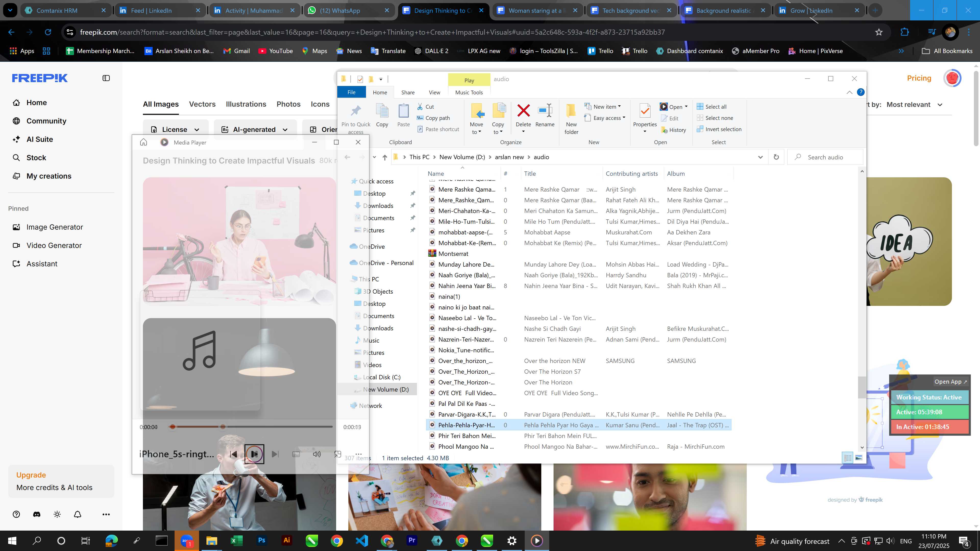The width and height of the screenshot is (980, 551).
Task: Click the red Delete icon
Action: pyautogui.click(x=523, y=111)
